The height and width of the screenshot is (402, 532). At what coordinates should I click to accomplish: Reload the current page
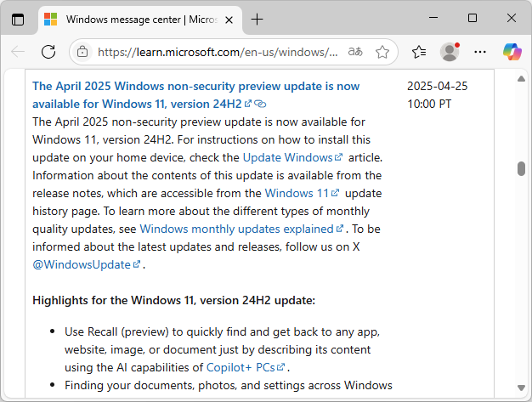point(48,52)
